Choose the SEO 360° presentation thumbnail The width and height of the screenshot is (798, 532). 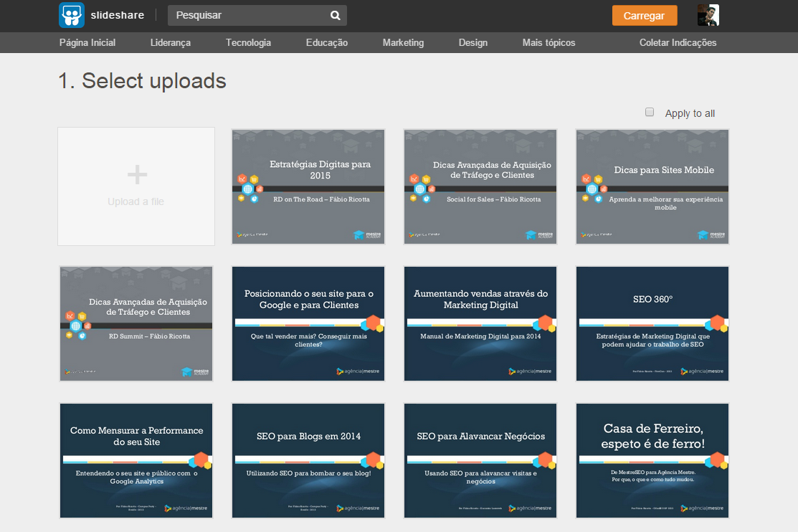pos(652,323)
